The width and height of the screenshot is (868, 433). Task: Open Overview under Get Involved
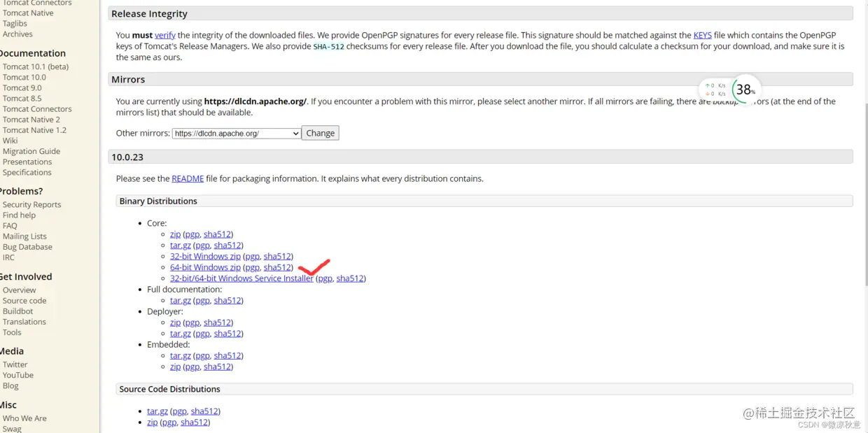click(20, 290)
